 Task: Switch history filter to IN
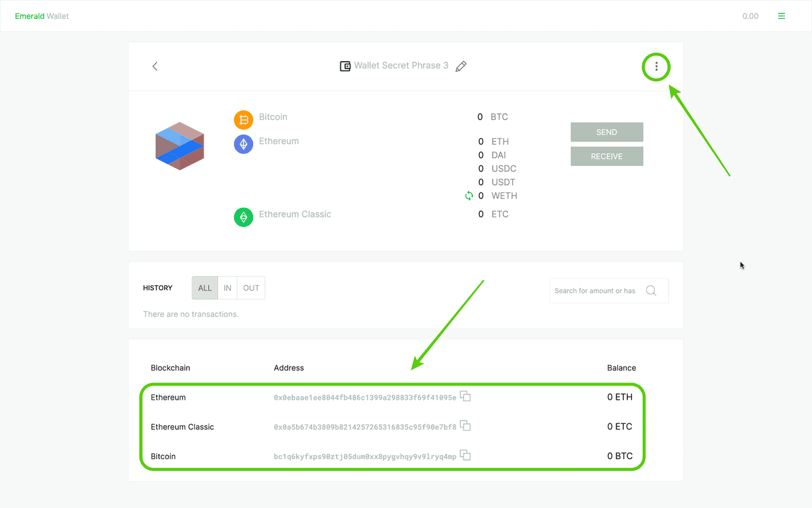(227, 288)
